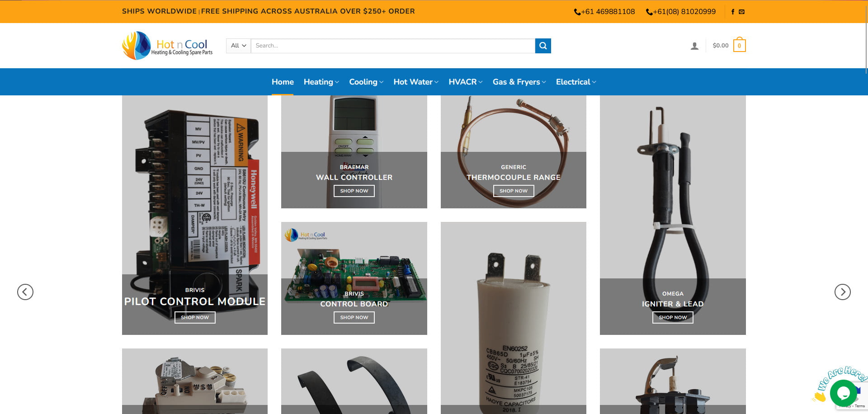This screenshot has width=868, height=414.
Task: Open the green chat bubble widget
Action: (843, 393)
